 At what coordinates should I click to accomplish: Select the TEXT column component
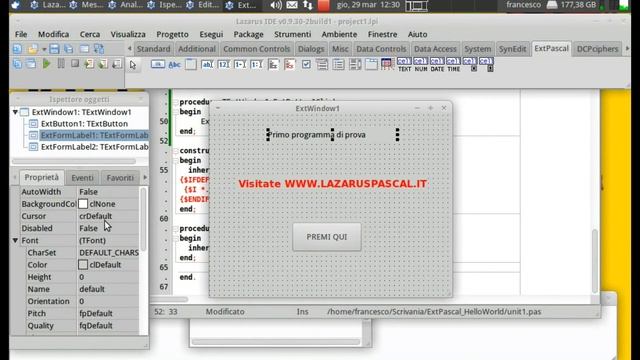[x=404, y=64]
